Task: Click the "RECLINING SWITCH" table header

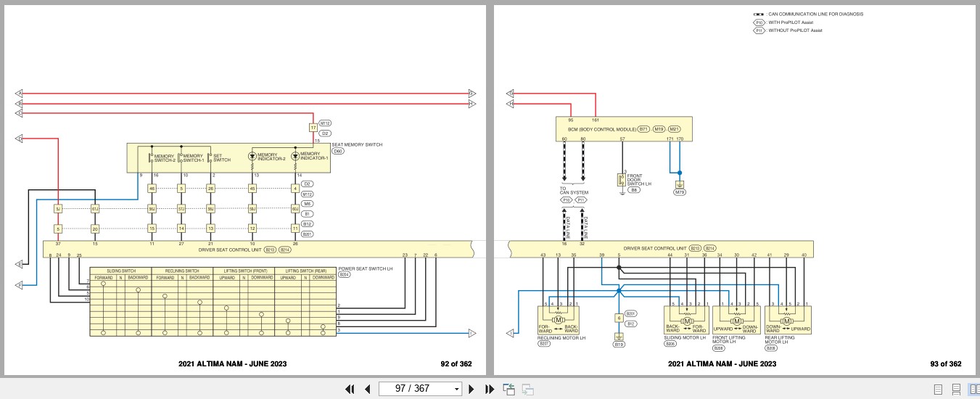Action: pos(182,271)
